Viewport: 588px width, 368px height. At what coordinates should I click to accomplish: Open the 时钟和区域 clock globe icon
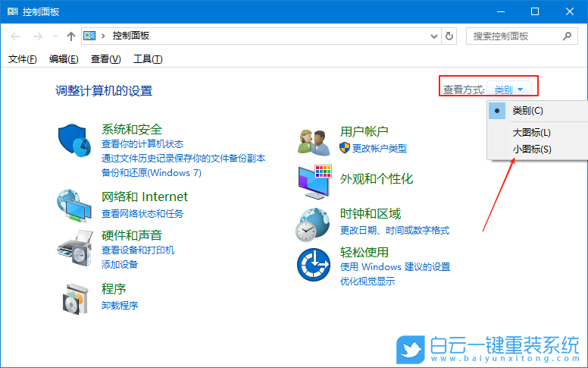tap(313, 225)
